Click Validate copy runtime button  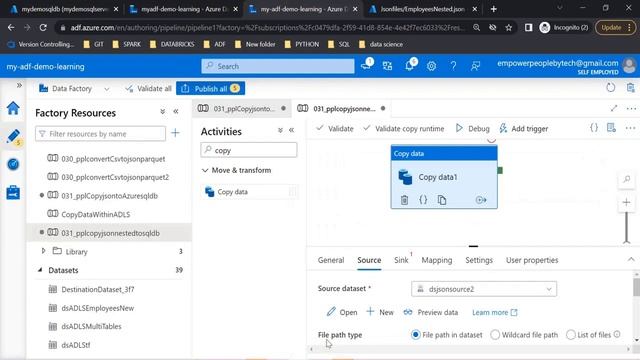click(404, 129)
